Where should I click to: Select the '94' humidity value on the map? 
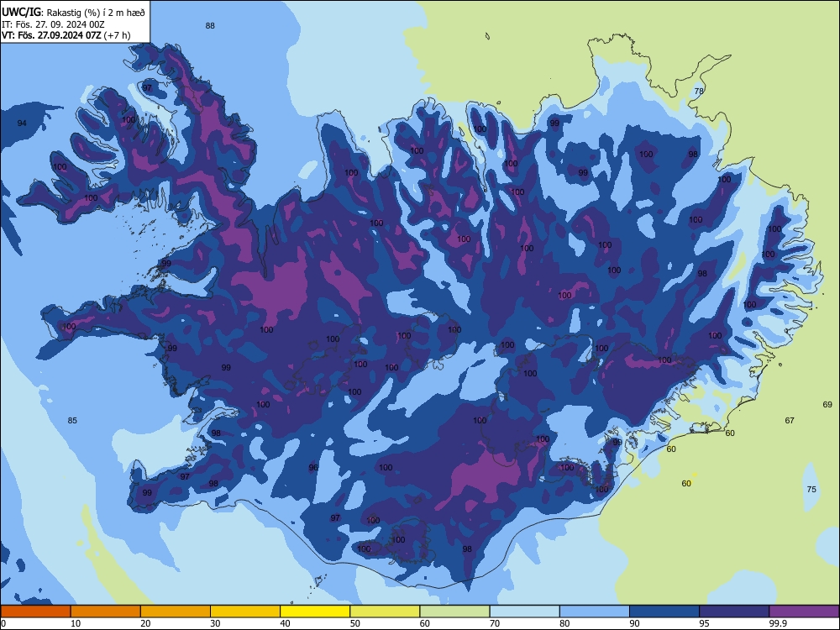[22, 123]
